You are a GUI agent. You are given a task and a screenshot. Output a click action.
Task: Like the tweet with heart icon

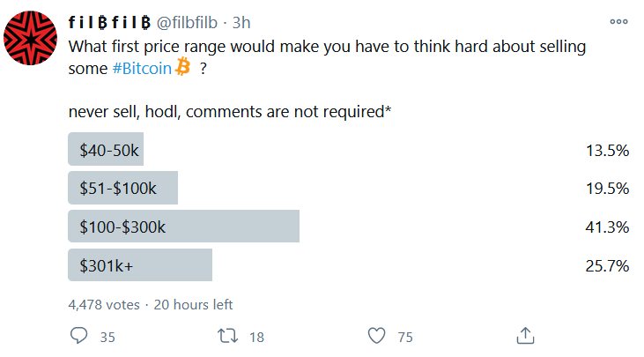tap(376, 336)
